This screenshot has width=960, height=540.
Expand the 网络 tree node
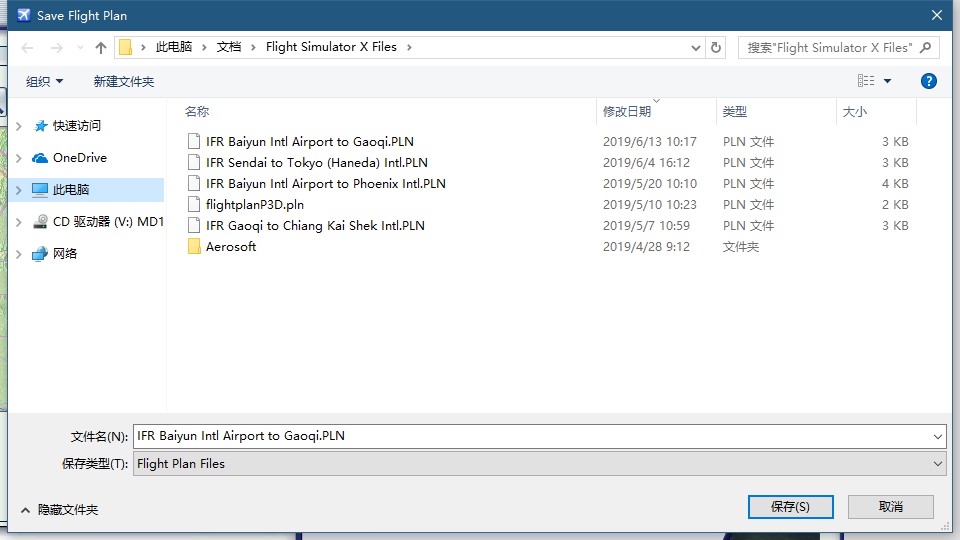tap(18, 253)
